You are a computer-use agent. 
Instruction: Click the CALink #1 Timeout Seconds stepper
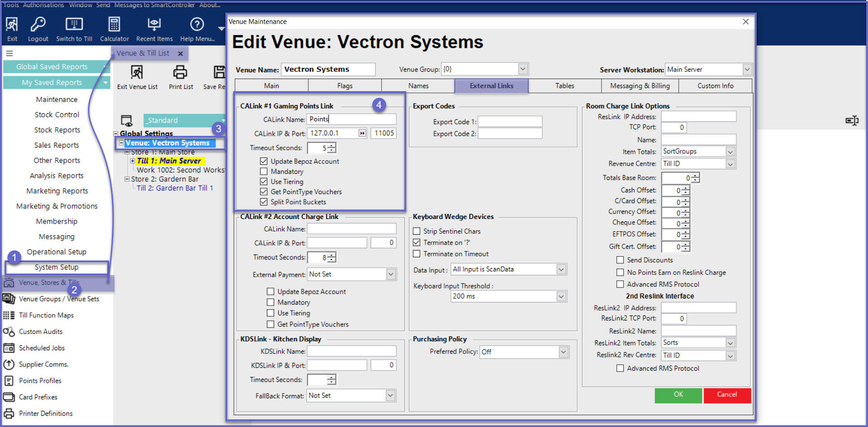(331, 148)
